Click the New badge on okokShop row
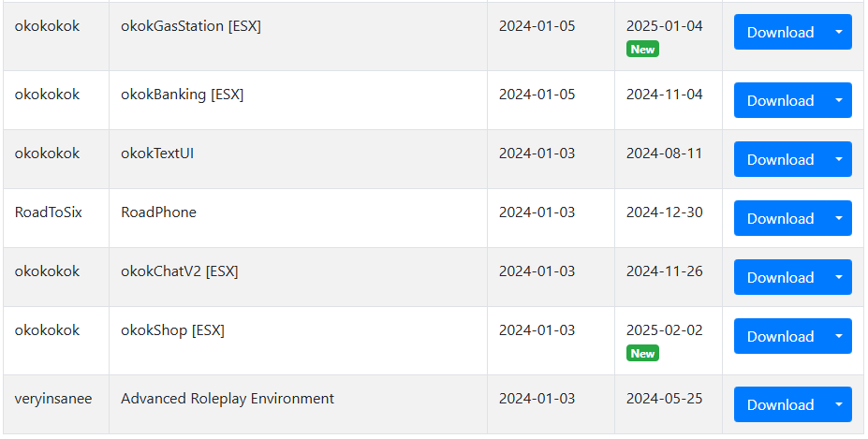The width and height of the screenshot is (868, 439). tap(642, 353)
